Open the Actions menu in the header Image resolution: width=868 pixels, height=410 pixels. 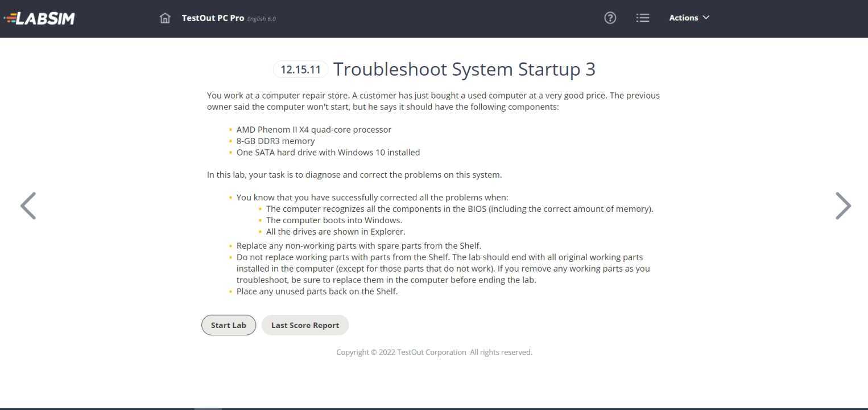click(689, 18)
